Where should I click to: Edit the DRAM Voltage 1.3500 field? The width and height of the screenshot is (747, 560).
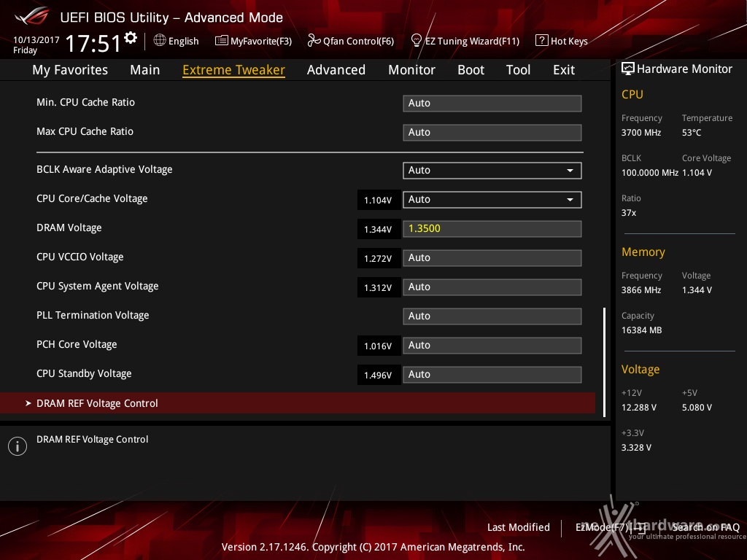coord(492,228)
